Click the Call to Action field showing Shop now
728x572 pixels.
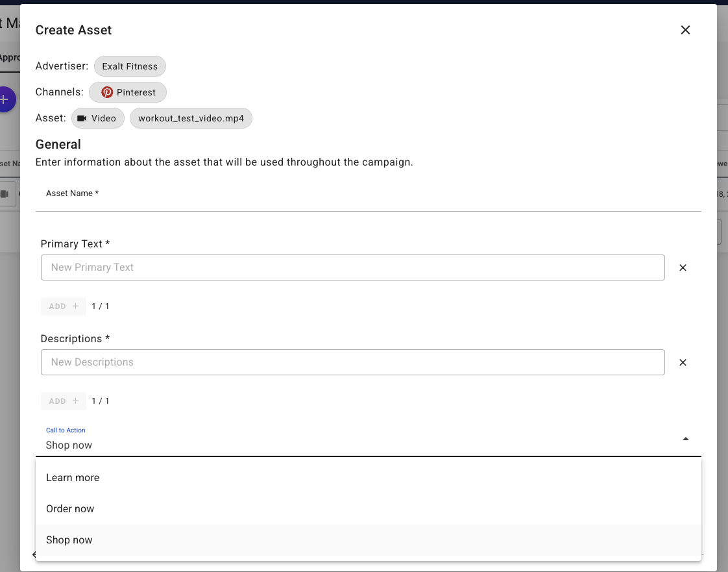coord(350,445)
